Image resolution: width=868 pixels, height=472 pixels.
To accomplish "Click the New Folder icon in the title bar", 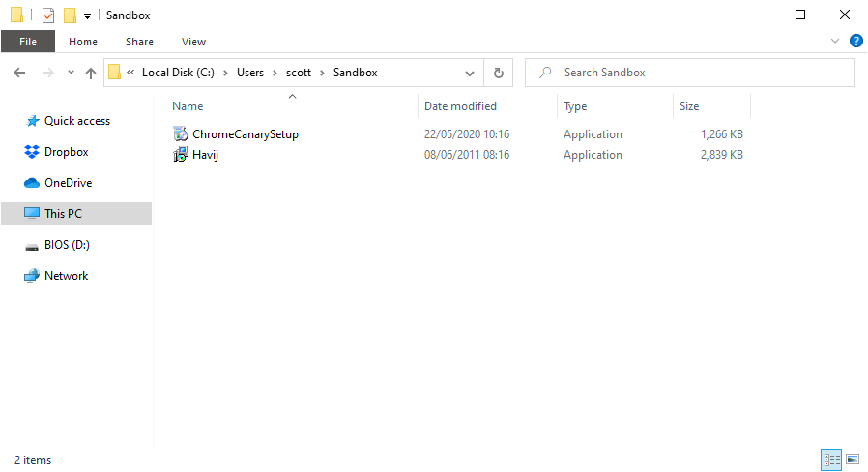I will pyautogui.click(x=70, y=15).
